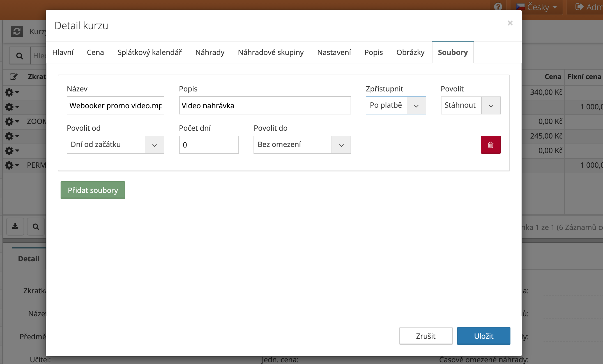Click the download icon below the table

coord(15,226)
